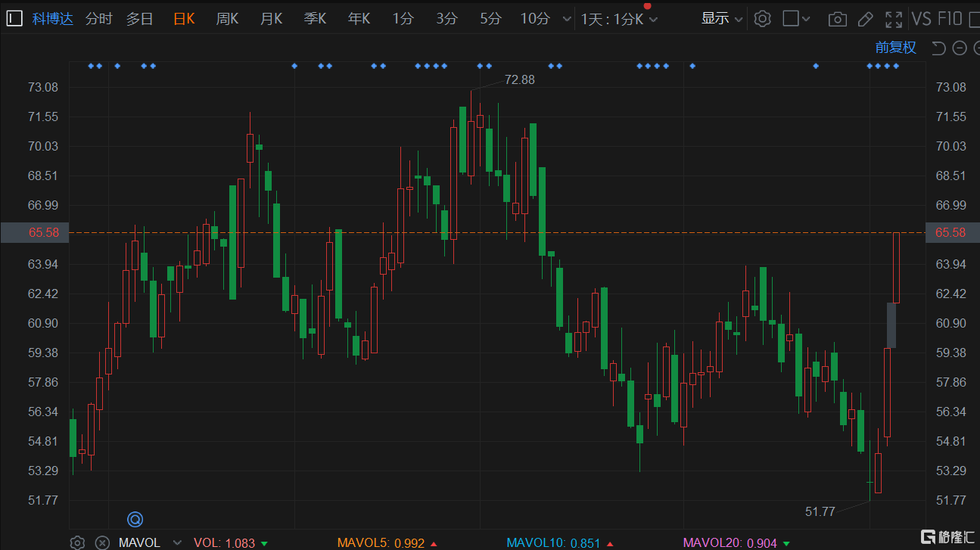Viewport: 980px width, 550px height.
Task: Open the 1天:1分K dropdown
Action: point(620,20)
